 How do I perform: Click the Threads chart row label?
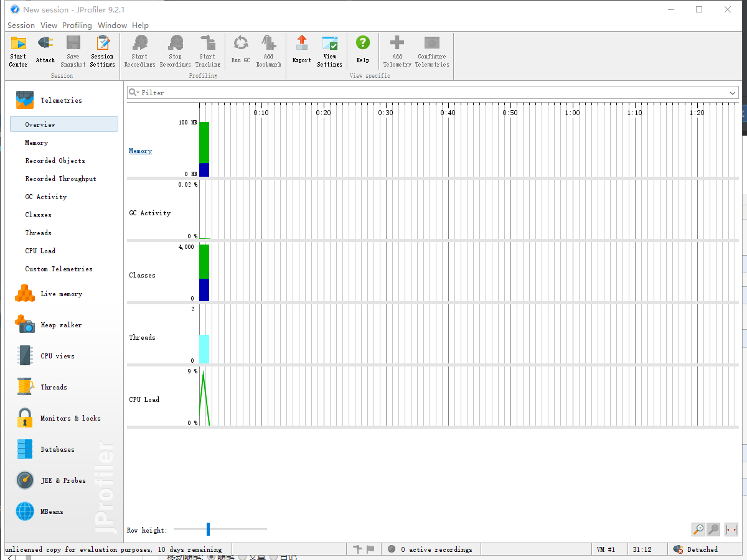click(142, 337)
